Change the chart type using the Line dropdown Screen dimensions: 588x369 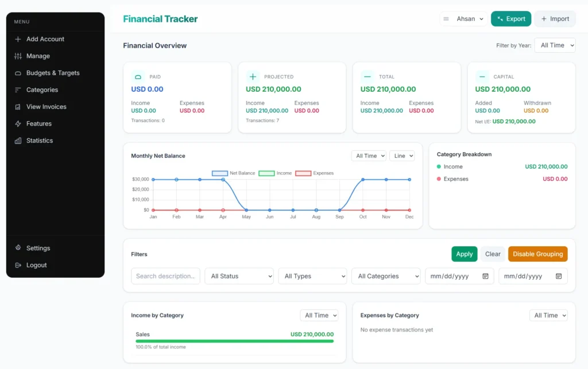pyautogui.click(x=402, y=156)
